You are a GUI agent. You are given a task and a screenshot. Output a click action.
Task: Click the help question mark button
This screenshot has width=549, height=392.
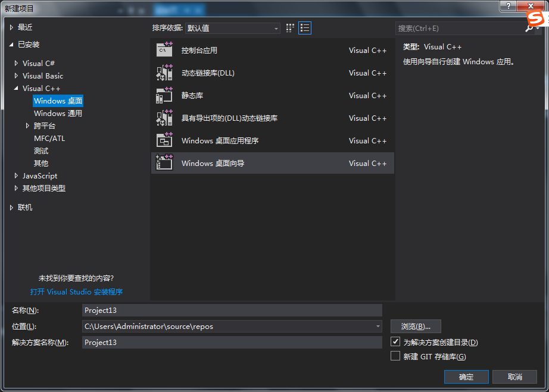click(x=509, y=5)
